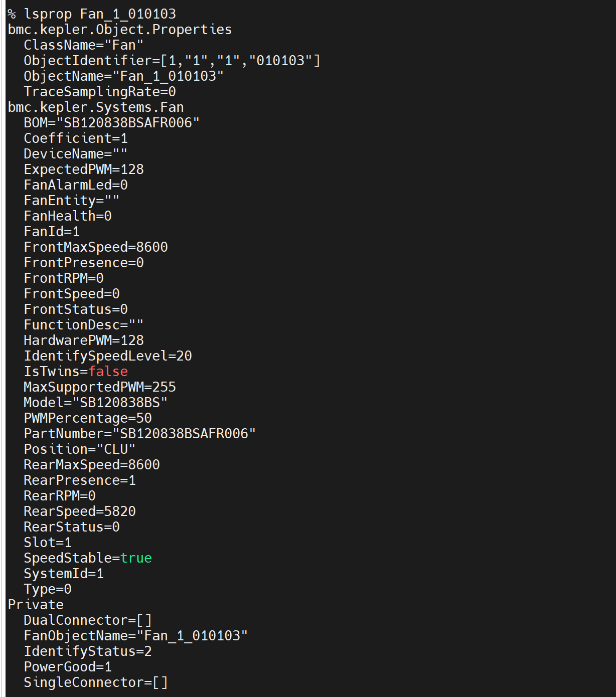Click the green true value of SpeedStable
Viewport: 616px width, 697px height.
point(136,558)
